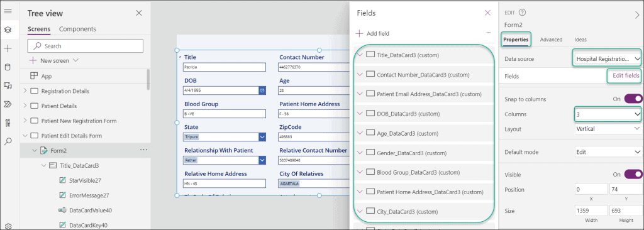644x230 pixels.
Task: Expand Contact Number_DataCard3 field
Action: click(360, 74)
